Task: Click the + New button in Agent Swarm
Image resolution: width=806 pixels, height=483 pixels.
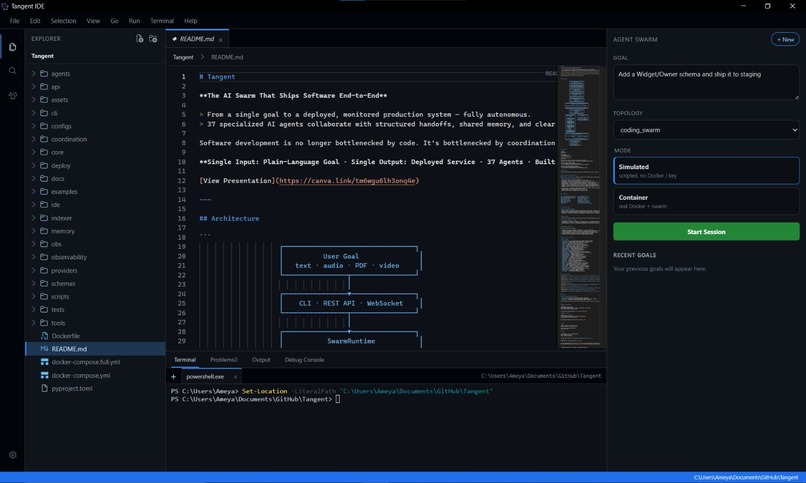Action: pos(785,40)
